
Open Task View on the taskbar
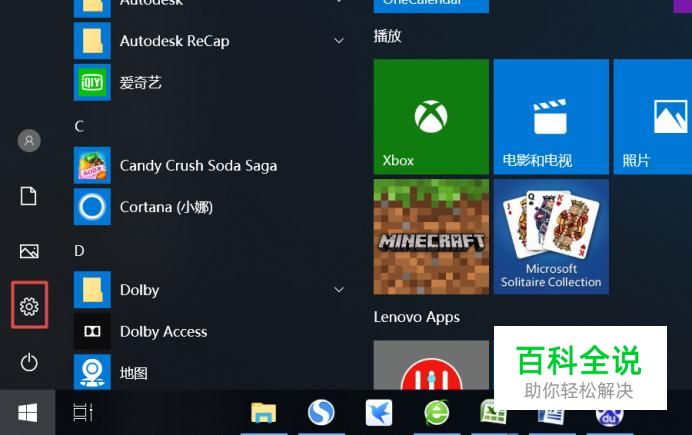[x=83, y=412]
